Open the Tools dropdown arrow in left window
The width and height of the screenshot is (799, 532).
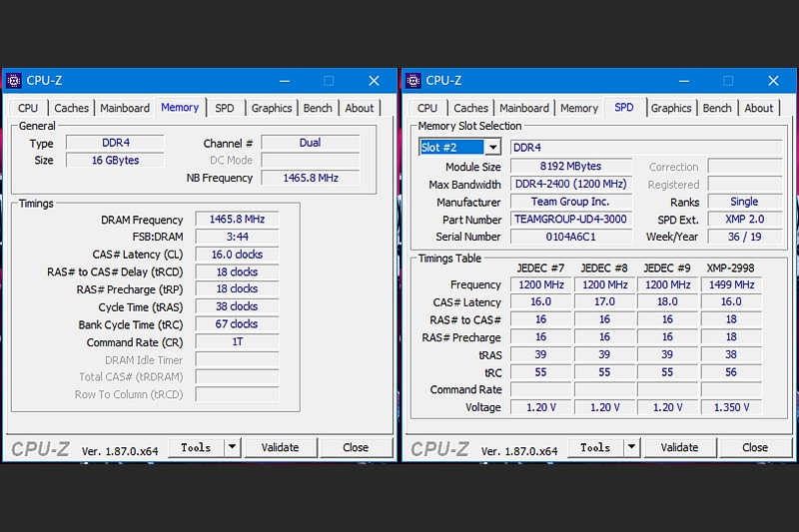click(232, 447)
